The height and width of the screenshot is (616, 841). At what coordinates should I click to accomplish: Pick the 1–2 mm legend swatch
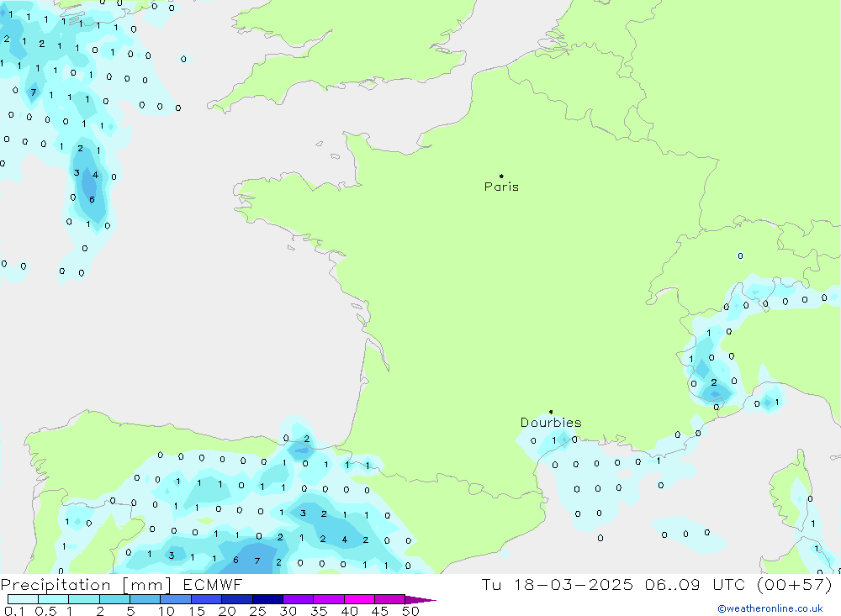coord(84,599)
